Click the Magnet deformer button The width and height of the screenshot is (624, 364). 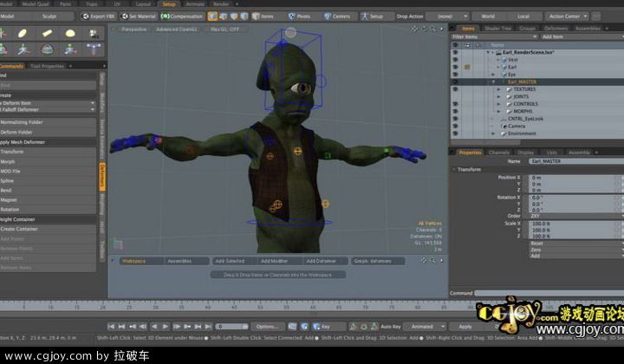(48, 199)
